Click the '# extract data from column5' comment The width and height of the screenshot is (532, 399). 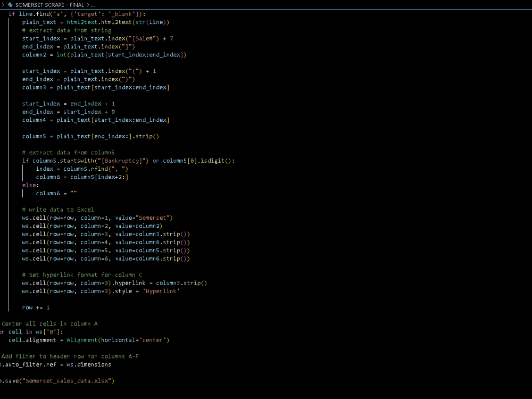click(69, 152)
